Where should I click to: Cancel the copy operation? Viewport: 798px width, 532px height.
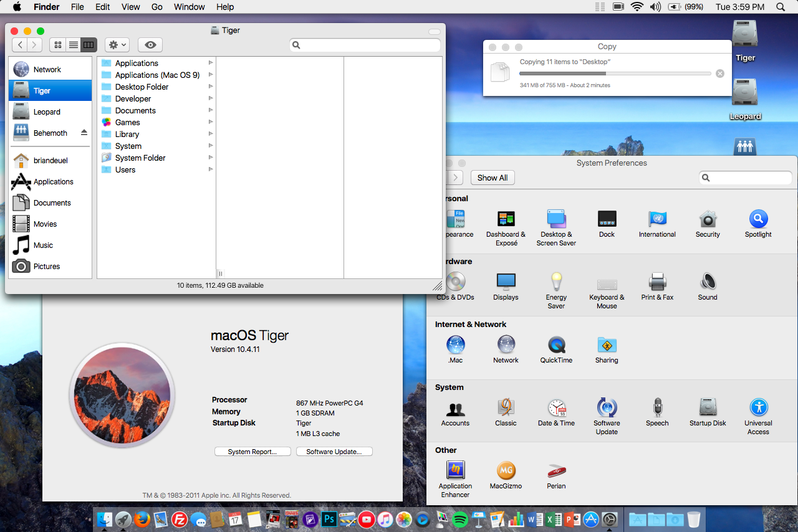720,74
